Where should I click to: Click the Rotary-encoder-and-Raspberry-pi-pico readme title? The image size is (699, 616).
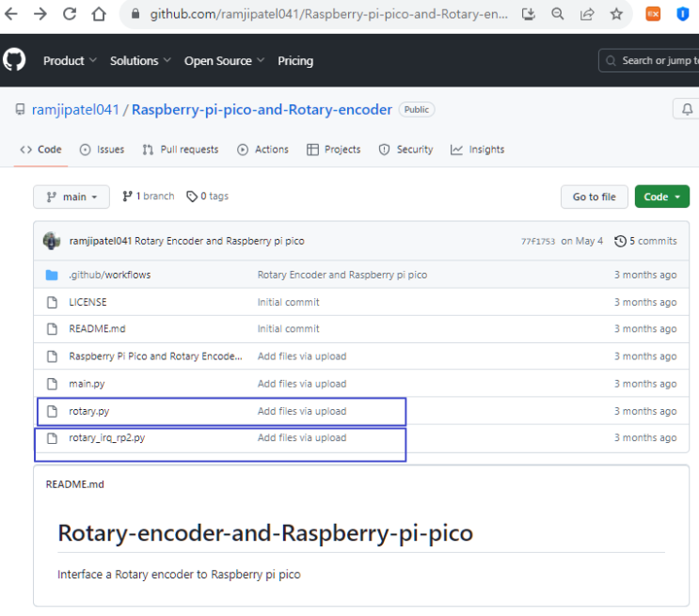point(265,533)
